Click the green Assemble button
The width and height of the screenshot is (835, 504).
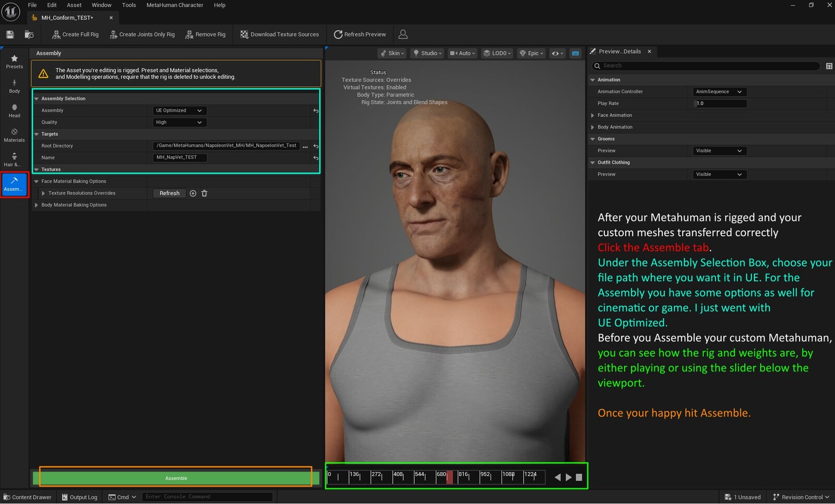(176, 478)
